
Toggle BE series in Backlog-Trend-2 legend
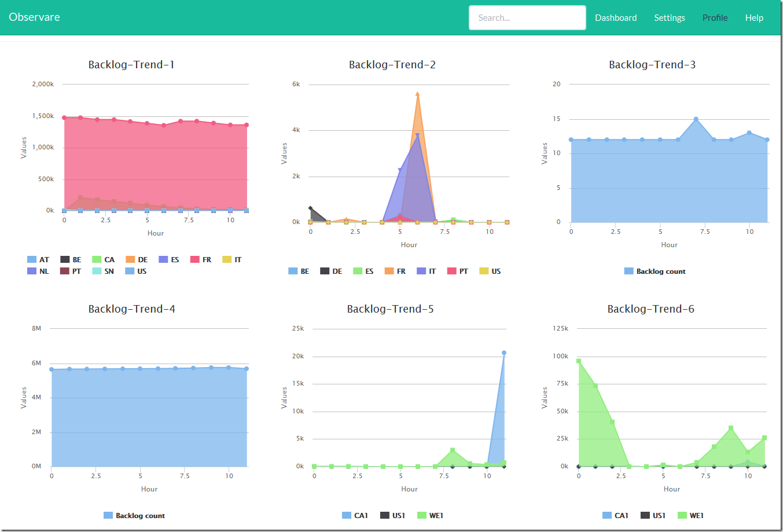tap(299, 271)
